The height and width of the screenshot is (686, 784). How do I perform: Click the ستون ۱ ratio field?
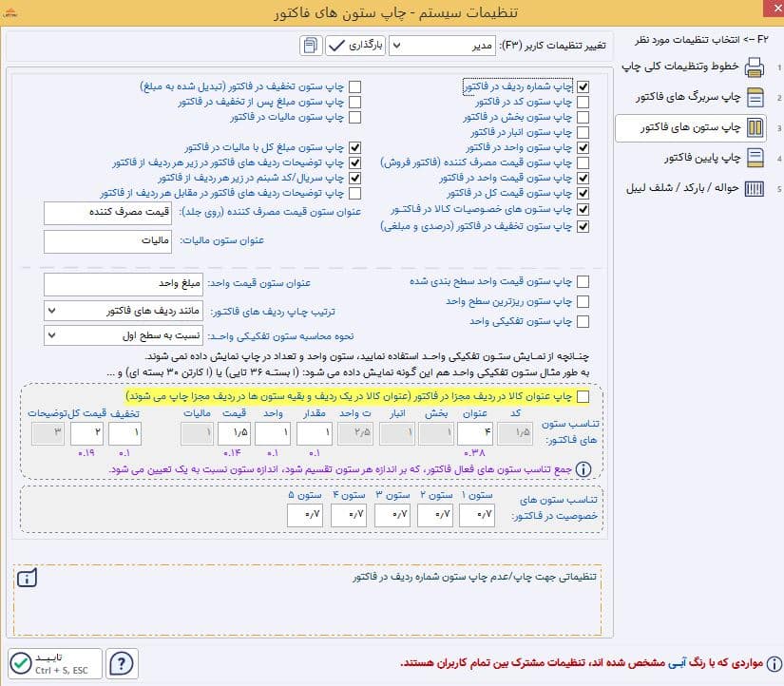[x=477, y=515]
